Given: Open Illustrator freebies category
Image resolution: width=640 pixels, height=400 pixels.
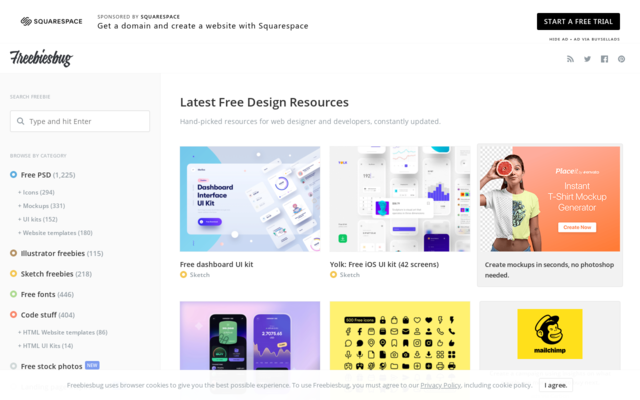Looking at the screenshot, I should 62,253.
